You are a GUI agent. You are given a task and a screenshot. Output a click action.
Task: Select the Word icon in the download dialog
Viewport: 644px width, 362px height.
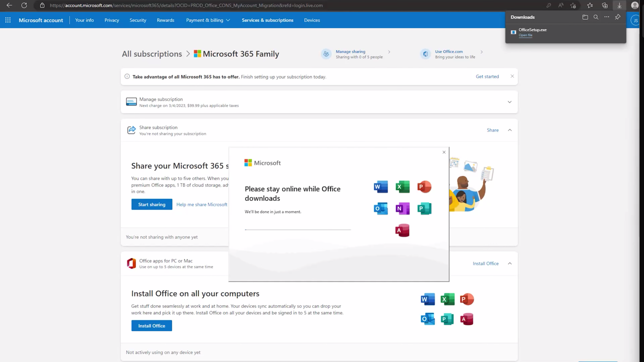coord(380,187)
